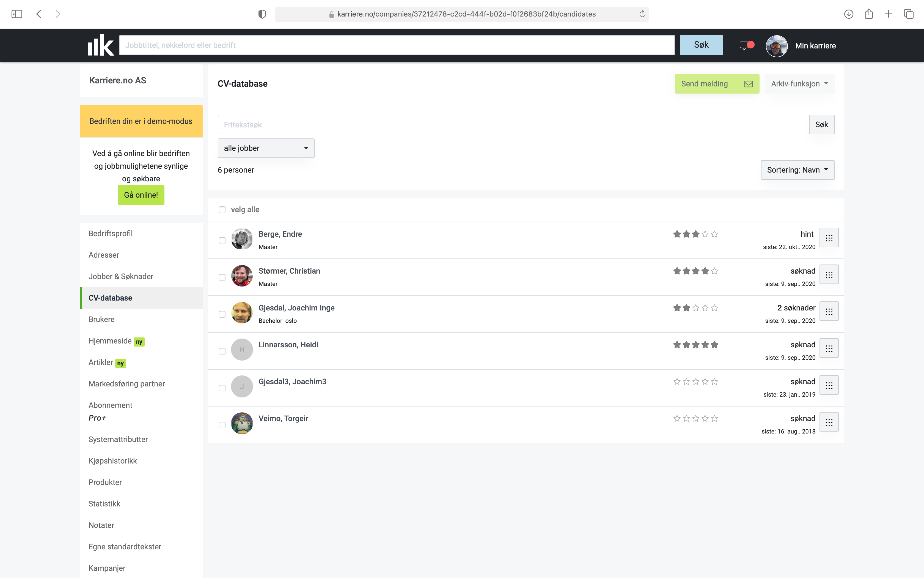This screenshot has width=924, height=578.
Task: Open candidate Linnarsson, Heidi
Action: click(288, 345)
